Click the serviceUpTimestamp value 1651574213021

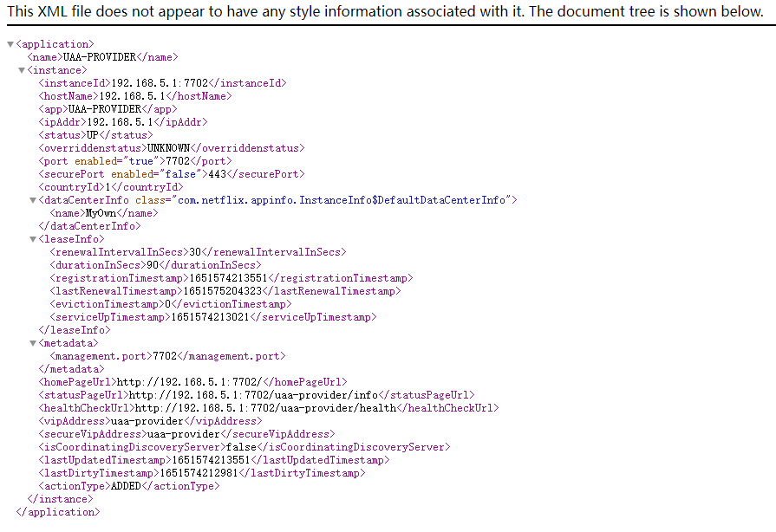pyautogui.click(x=211, y=317)
